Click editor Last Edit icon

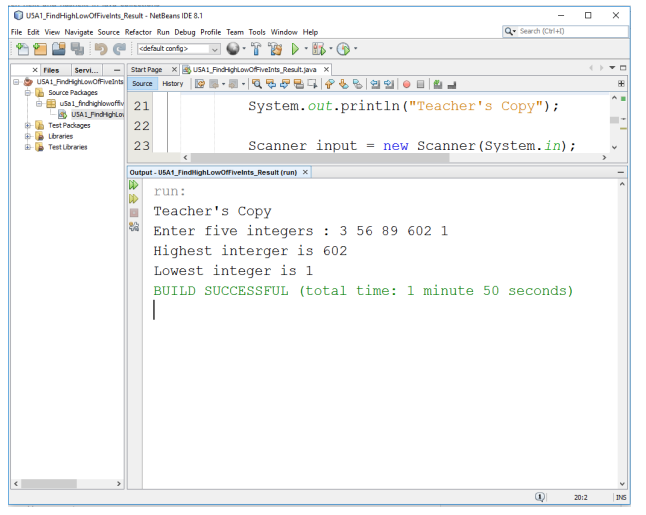point(200,84)
